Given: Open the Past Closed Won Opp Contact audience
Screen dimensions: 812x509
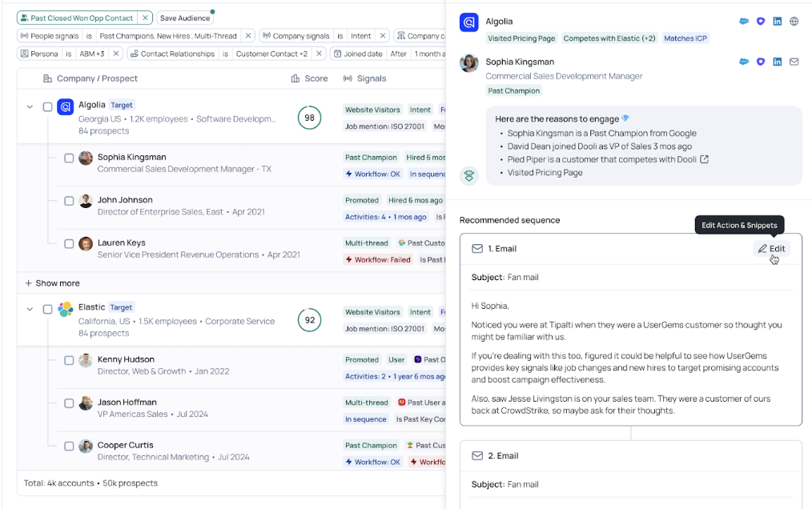Looking at the screenshot, I should [x=77, y=18].
